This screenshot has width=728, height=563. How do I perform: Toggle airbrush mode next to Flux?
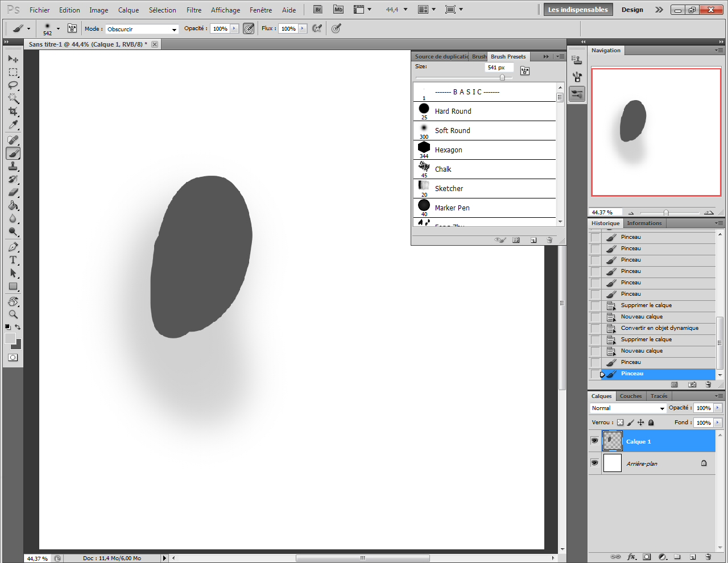[317, 28]
